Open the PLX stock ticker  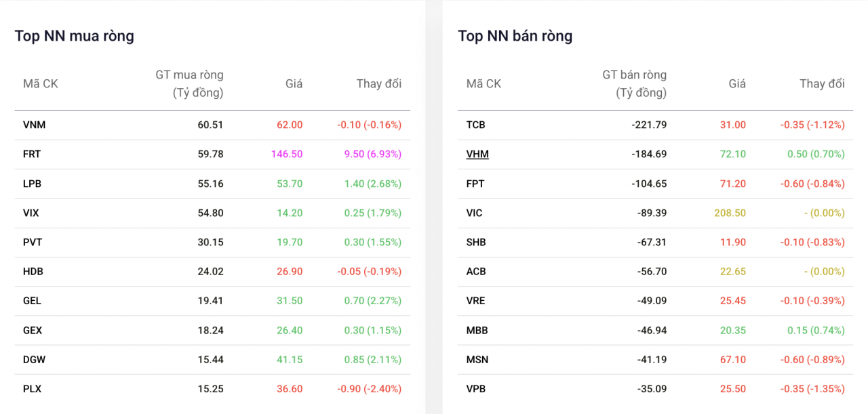(x=32, y=389)
